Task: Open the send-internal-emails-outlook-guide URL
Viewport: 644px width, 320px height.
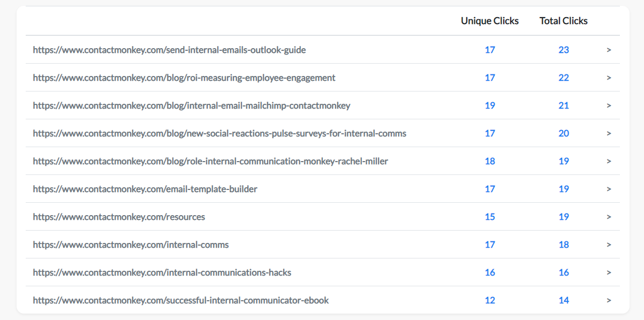Action: 169,50
